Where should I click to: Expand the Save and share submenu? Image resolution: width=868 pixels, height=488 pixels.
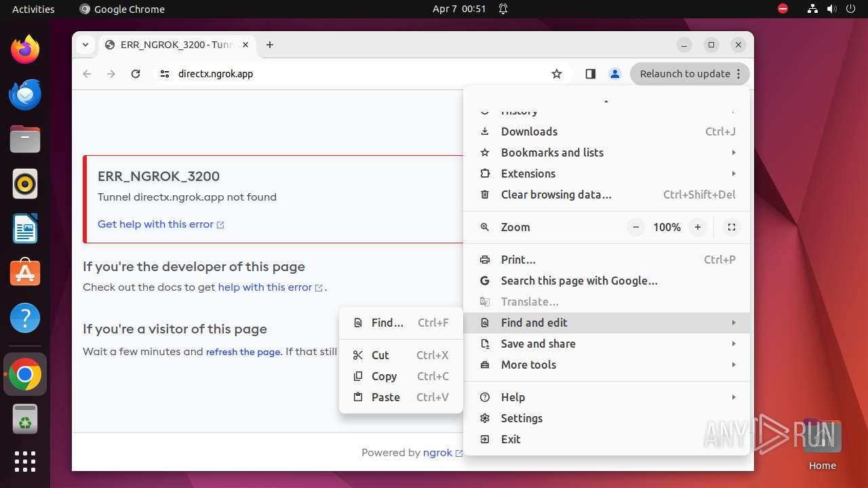point(607,344)
